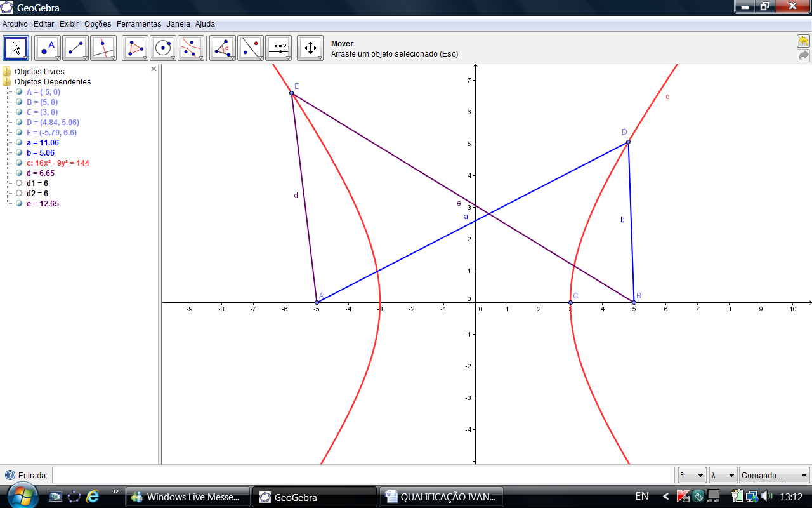The width and height of the screenshot is (812, 508).
Task: Open the Editar menu
Action: pyautogui.click(x=44, y=24)
